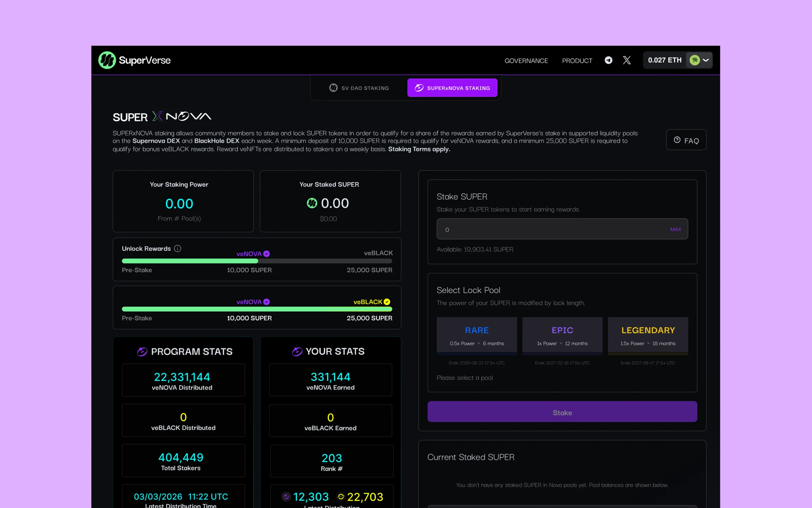Click the 0 veBLACK Distributed value
812x508 pixels.
click(x=183, y=417)
